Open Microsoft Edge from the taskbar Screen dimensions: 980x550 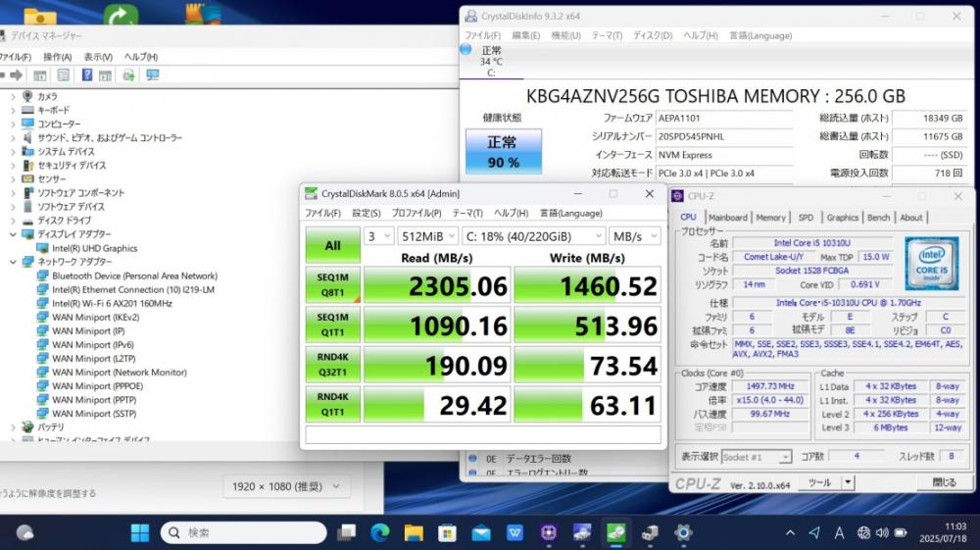pos(380,532)
